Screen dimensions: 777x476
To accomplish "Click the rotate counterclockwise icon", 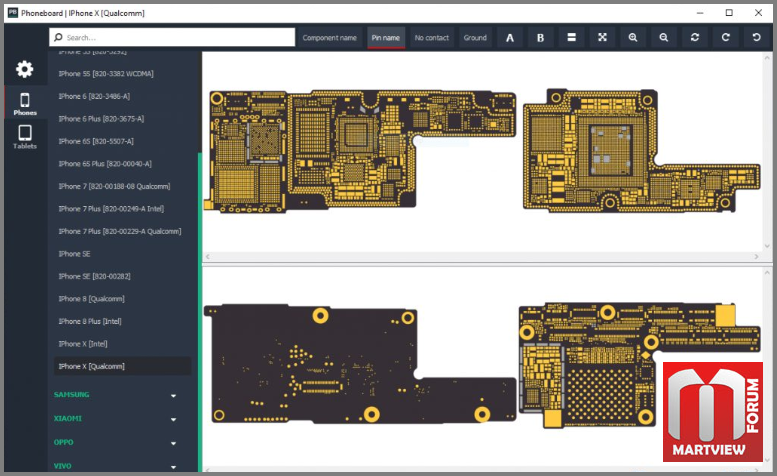I will pyautogui.click(x=756, y=38).
